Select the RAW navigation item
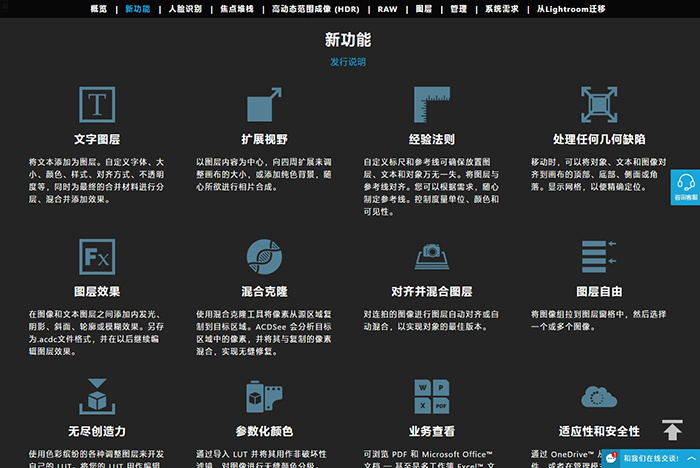 [x=388, y=9]
